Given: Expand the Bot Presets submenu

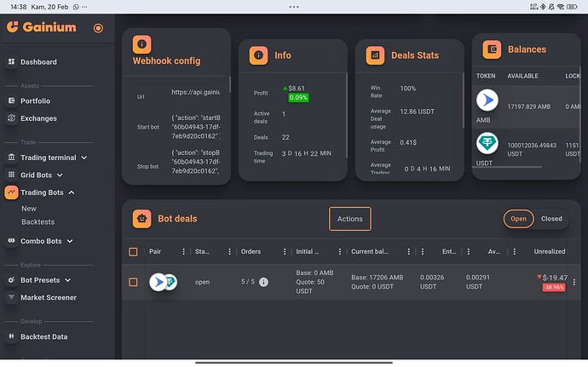Looking at the screenshot, I should tap(68, 280).
